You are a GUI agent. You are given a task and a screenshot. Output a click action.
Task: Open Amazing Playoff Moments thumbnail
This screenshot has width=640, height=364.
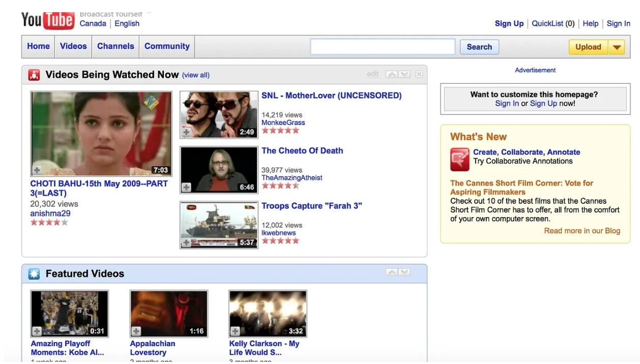pyautogui.click(x=69, y=314)
